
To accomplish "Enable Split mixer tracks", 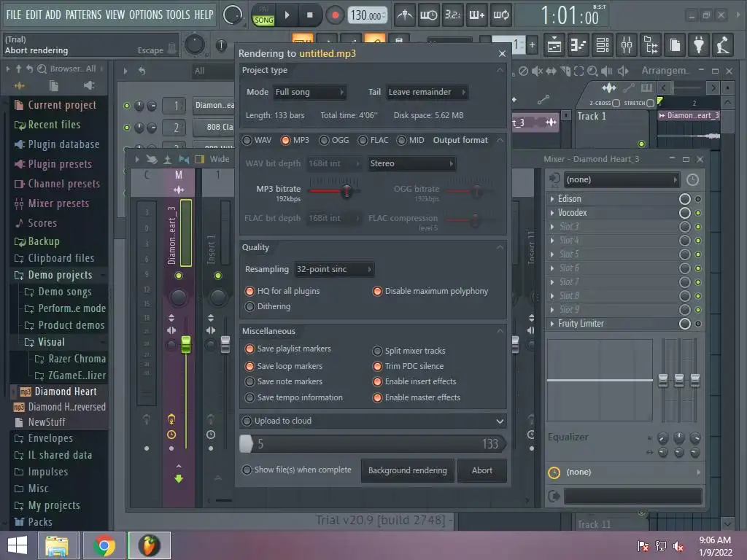I will tap(409, 351).
